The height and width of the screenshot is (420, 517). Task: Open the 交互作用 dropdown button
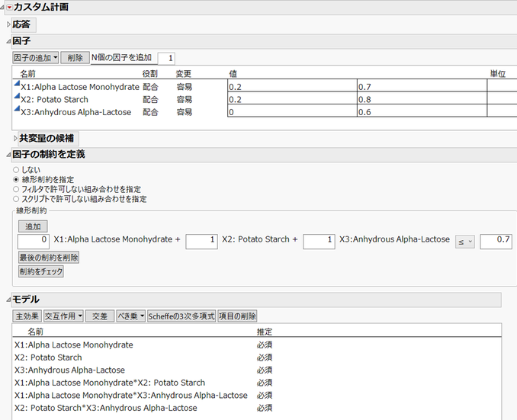63,316
